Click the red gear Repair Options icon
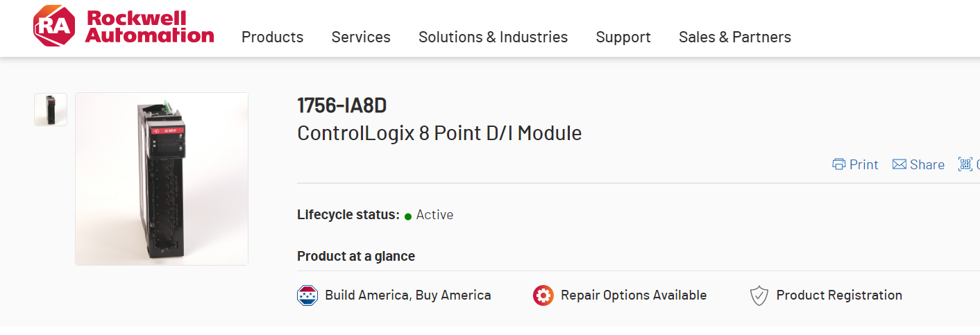Image resolution: width=980 pixels, height=335 pixels. click(543, 295)
